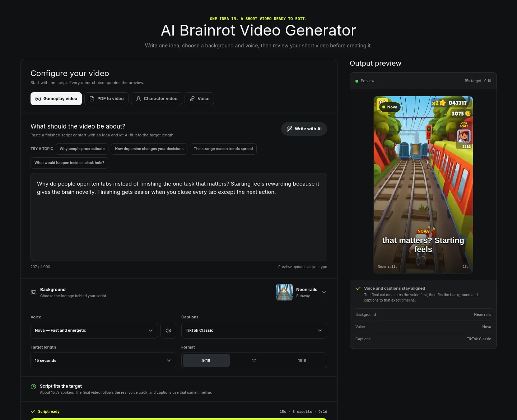Click the Write with AI button

(304, 129)
